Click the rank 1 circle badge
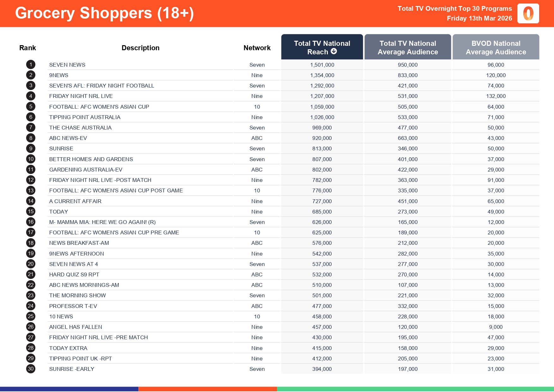This screenshot has width=554, height=392. pos(31,65)
